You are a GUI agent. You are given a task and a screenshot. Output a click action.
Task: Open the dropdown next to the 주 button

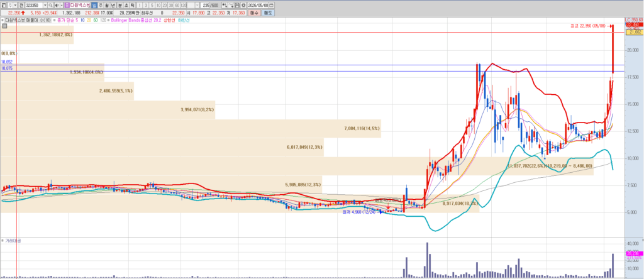coord(15,5)
